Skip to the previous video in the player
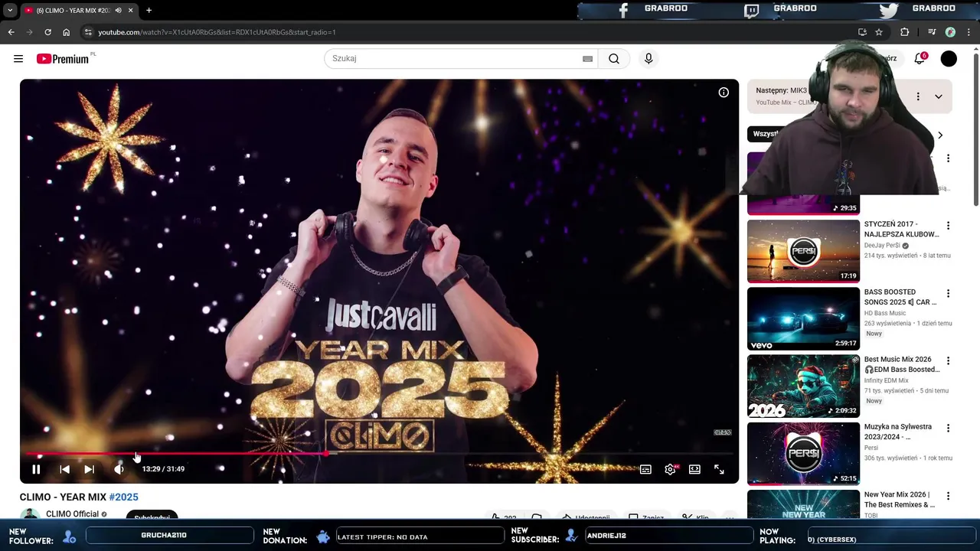Screen dimensions: 980x551 coord(64,469)
